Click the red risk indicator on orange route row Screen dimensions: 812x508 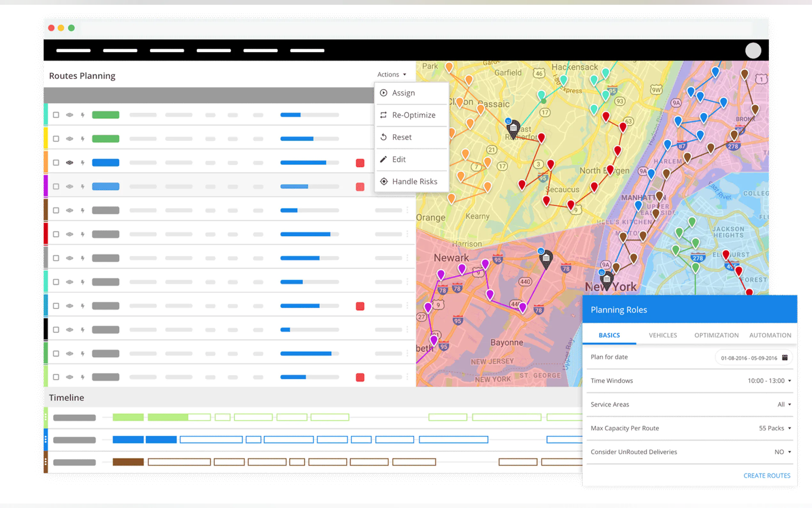(x=360, y=163)
